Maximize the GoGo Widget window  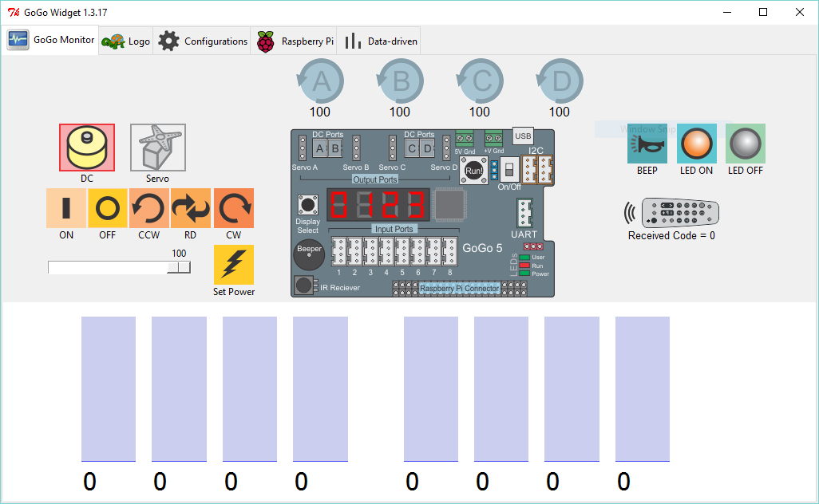tap(763, 12)
